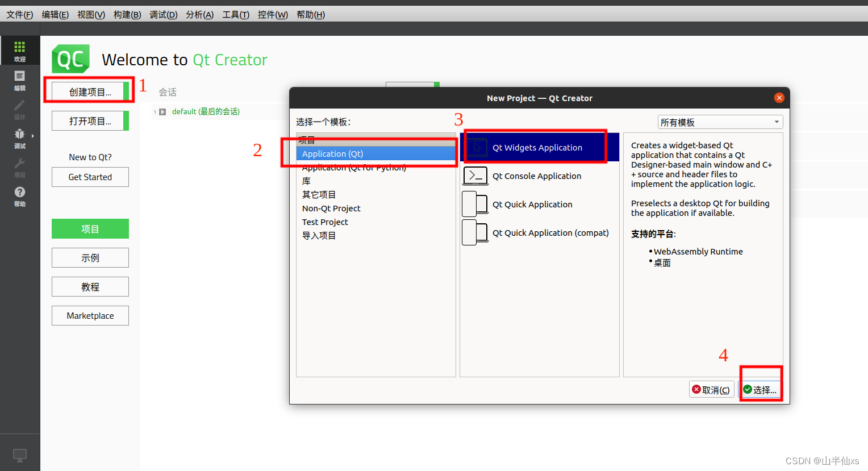The image size is (868, 471).
Task: Select Qt Quick Application (compat) text
Action: point(550,233)
